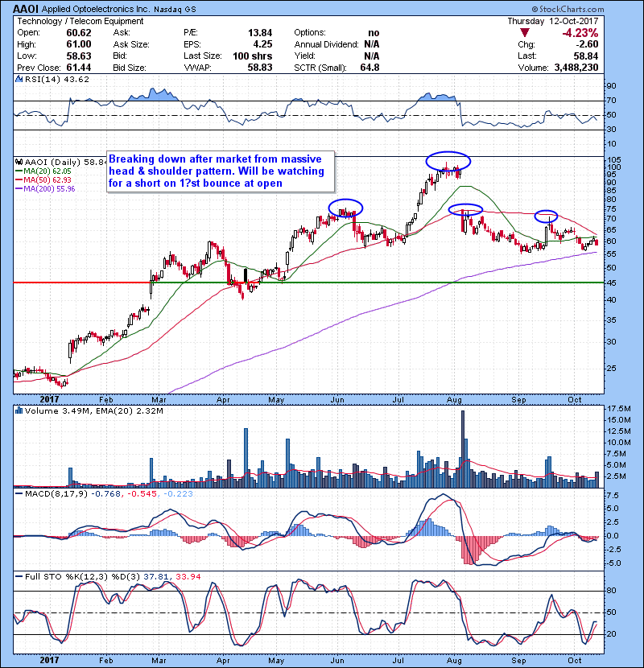Click the VWAP value 58.83
Screen dimensions: 644x668
coord(260,68)
